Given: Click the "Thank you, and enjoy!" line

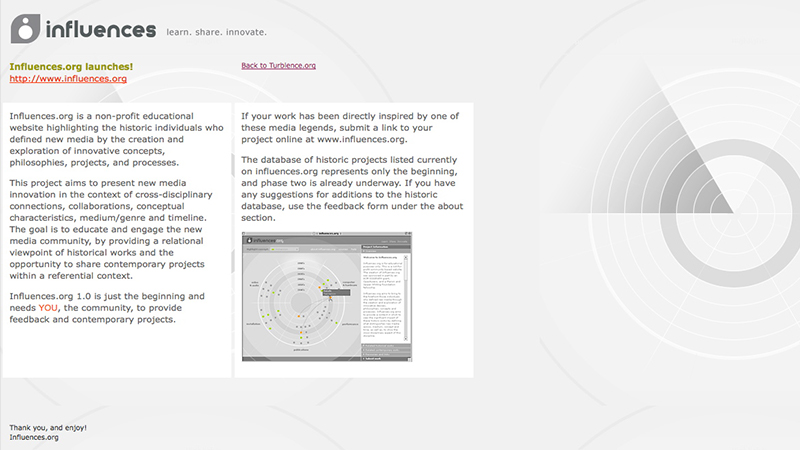Looking at the screenshot, I should point(48,428).
